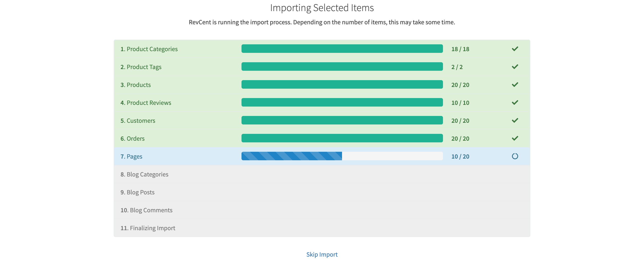The width and height of the screenshot is (644, 263).
Task: Click the Product Tags checkmark icon
Action: [515, 67]
